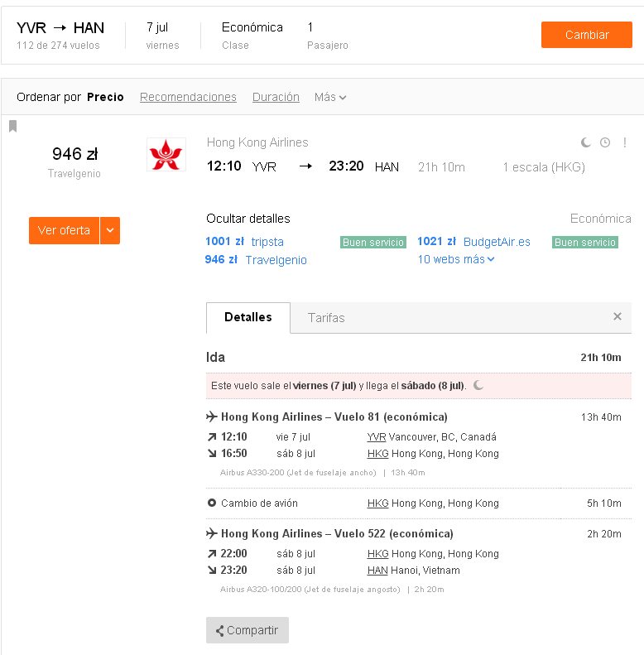644x655 pixels.
Task: Click the airplane icon beside Vuelo 81
Action: [212, 417]
